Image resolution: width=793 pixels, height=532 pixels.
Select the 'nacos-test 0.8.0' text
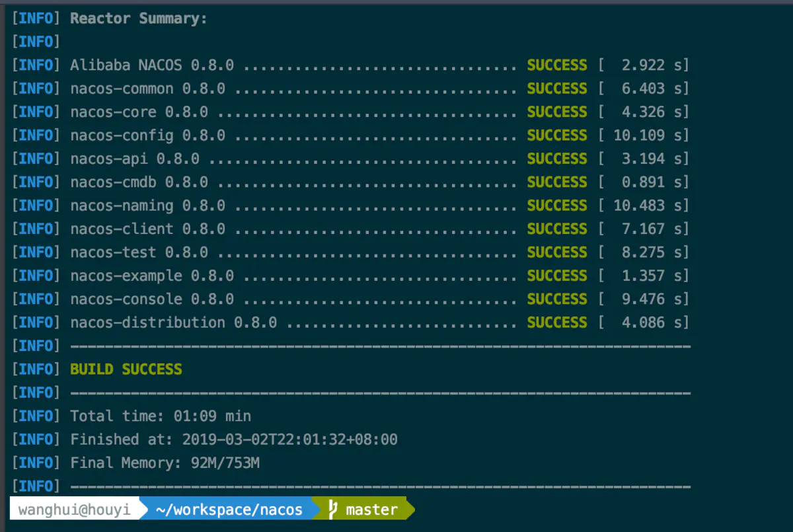(x=139, y=252)
